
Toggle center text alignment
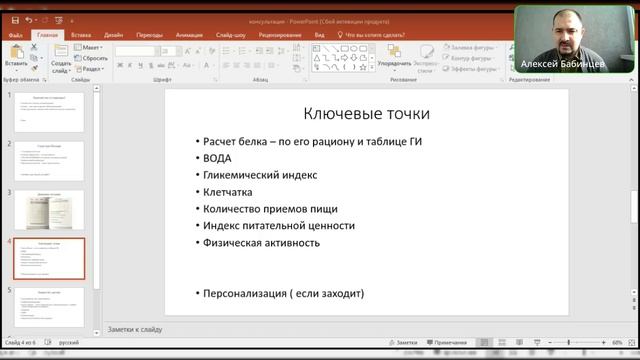236,65
